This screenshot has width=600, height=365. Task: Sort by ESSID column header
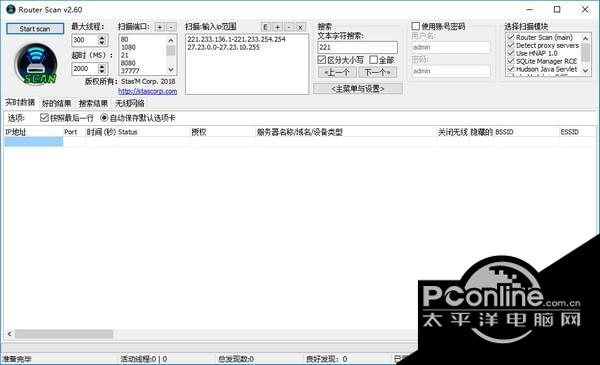point(577,132)
